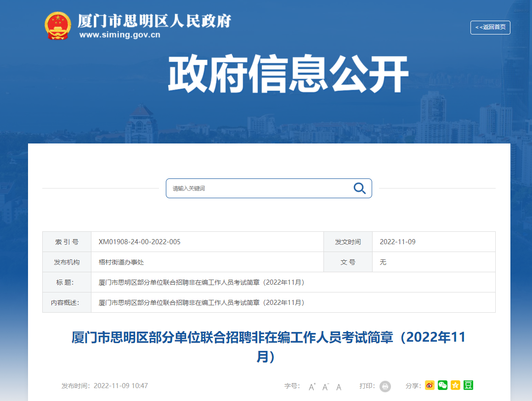Share article to Douban
Image resolution: width=532 pixels, height=401 pixels.
[x=468, y=385]
